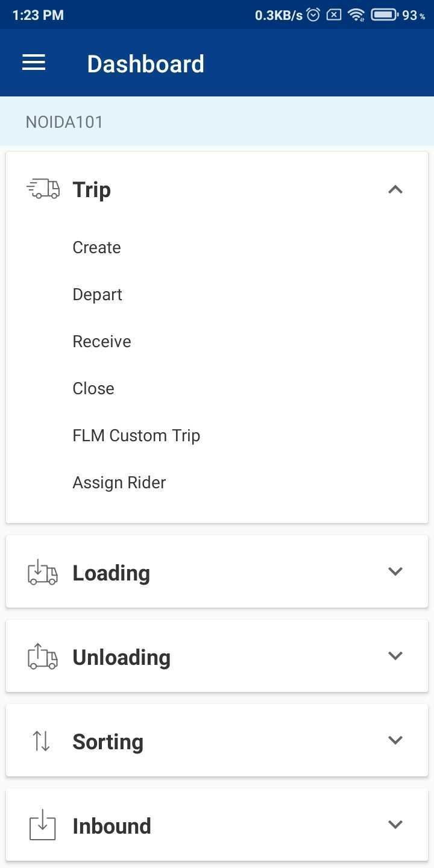Tap the Inbound box arrow icon
Viewport: 434px width, 868px height.
click(x=42, y=825)
